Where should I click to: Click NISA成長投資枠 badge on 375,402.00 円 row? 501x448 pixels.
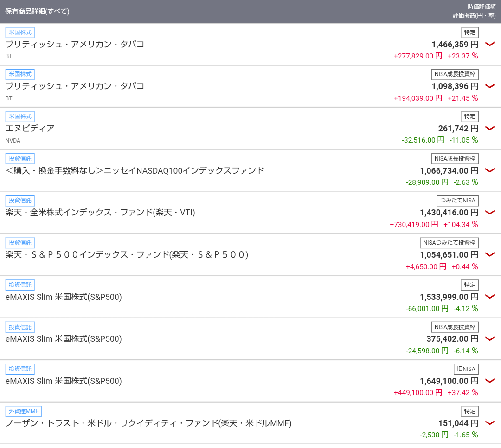pos(455,327)
